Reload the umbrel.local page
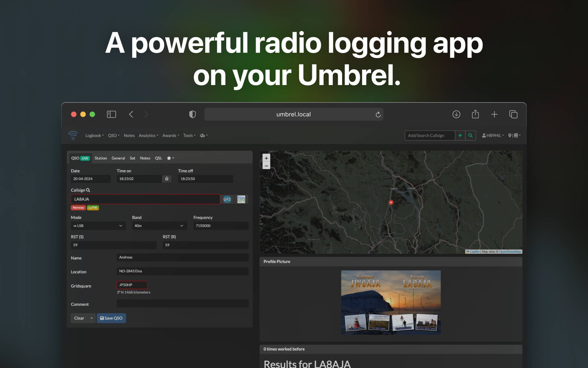 [378, 114]
